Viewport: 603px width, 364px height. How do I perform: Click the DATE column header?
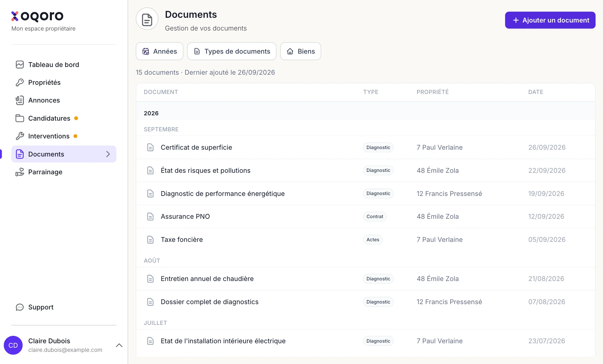point(536,92)
